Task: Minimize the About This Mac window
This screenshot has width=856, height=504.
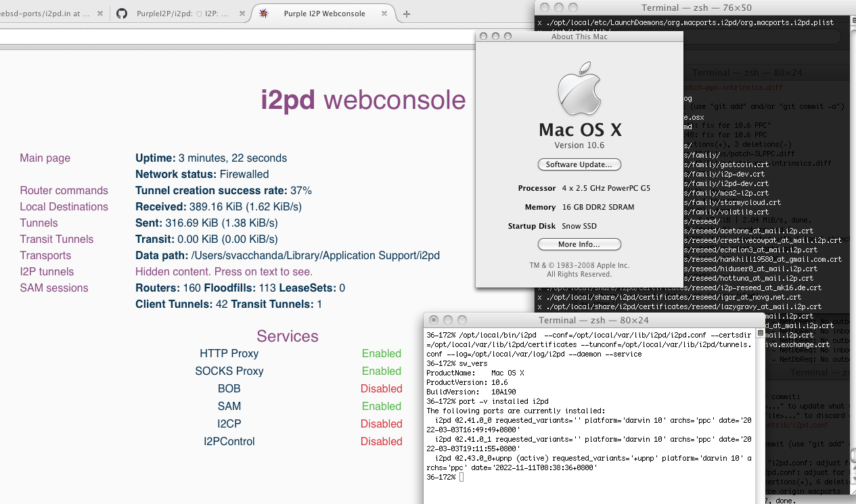Action: point(496,37)
